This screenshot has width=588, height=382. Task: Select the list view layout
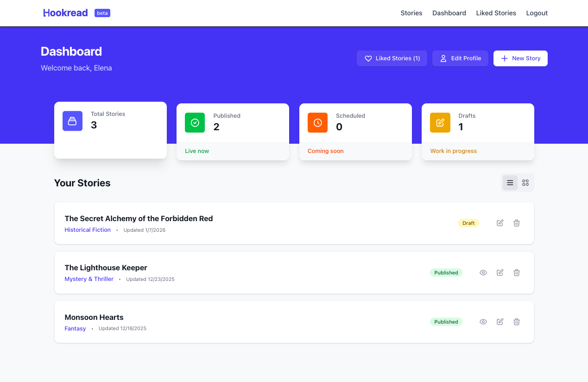[x=510, y=183]
